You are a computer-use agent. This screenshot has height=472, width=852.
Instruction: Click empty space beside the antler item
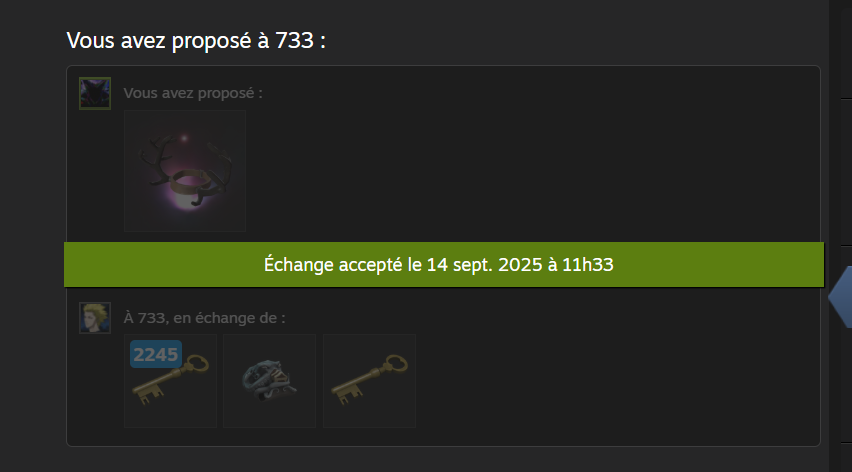pyautogui.click(x=516, y=171)
